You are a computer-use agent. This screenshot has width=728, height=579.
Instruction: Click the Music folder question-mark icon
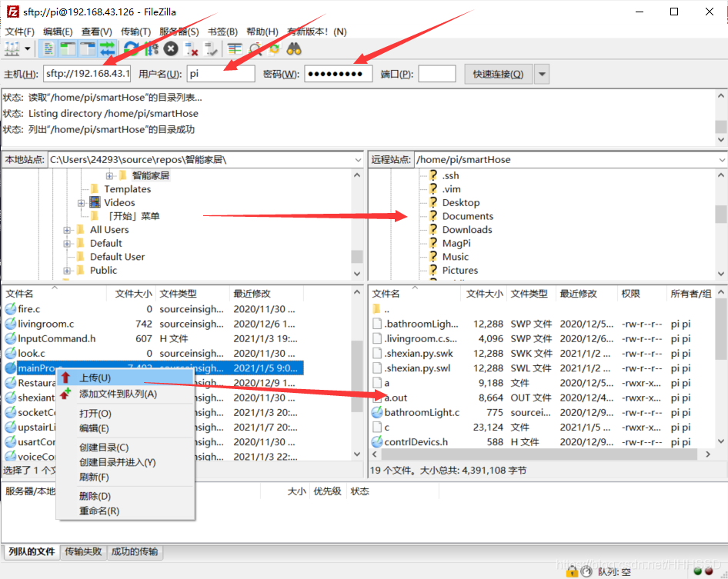(432, 256)
